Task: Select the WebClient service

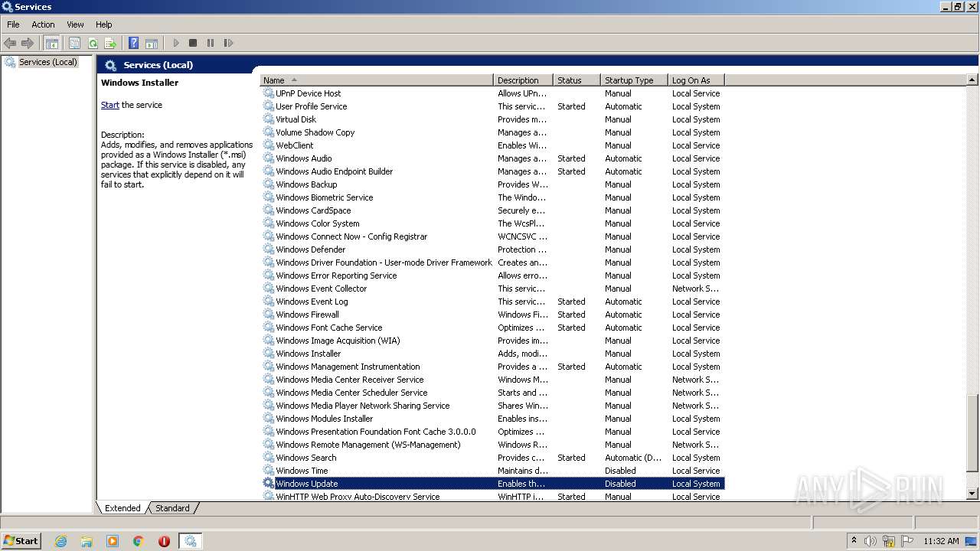Action: 492,145
